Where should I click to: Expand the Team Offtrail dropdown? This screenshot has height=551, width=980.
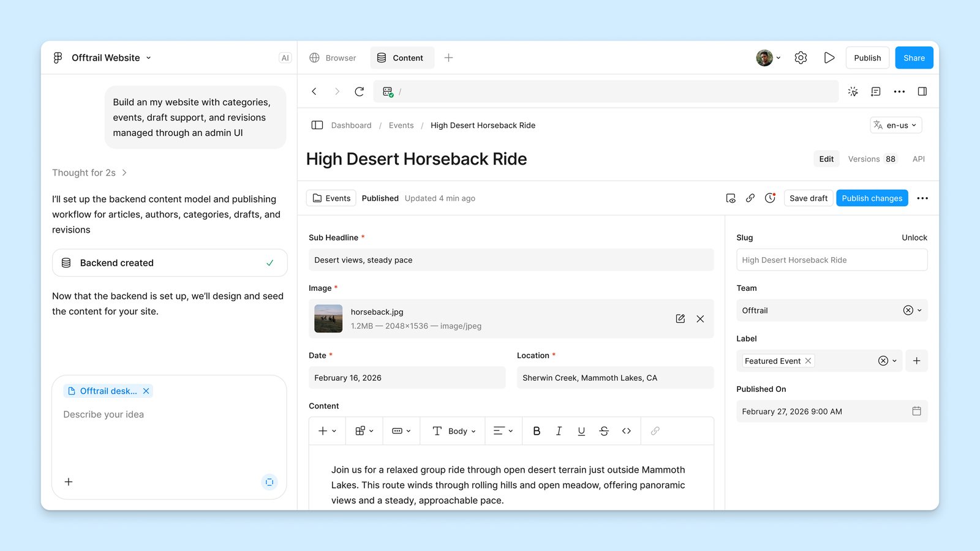919,310
